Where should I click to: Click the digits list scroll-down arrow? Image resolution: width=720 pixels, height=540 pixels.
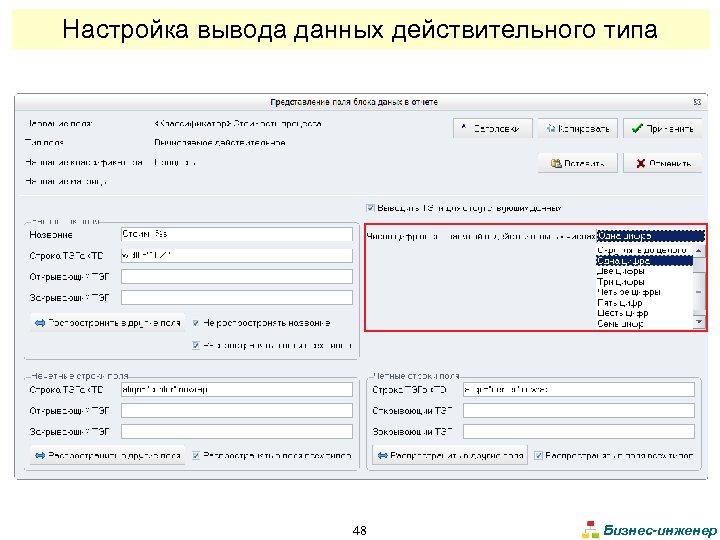698,322
